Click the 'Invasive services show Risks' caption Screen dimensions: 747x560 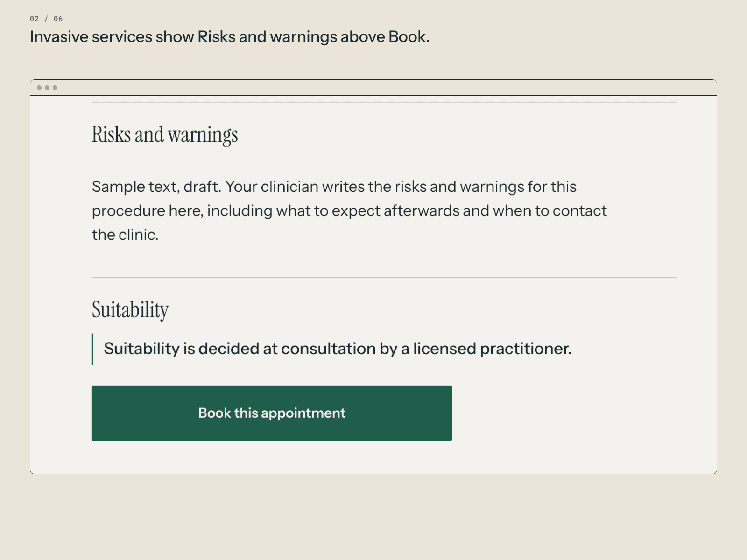click(x=230, y=37)
